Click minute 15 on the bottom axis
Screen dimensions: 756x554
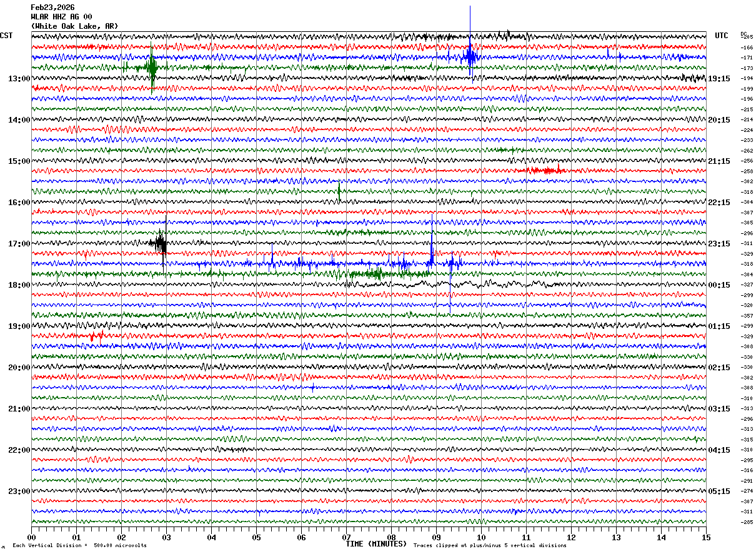[706, 537]
